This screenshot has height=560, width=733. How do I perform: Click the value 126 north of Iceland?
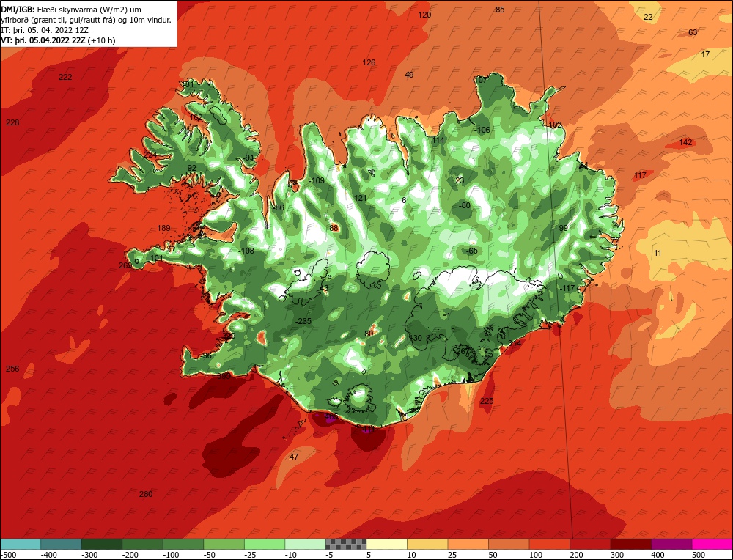point(369,62)
